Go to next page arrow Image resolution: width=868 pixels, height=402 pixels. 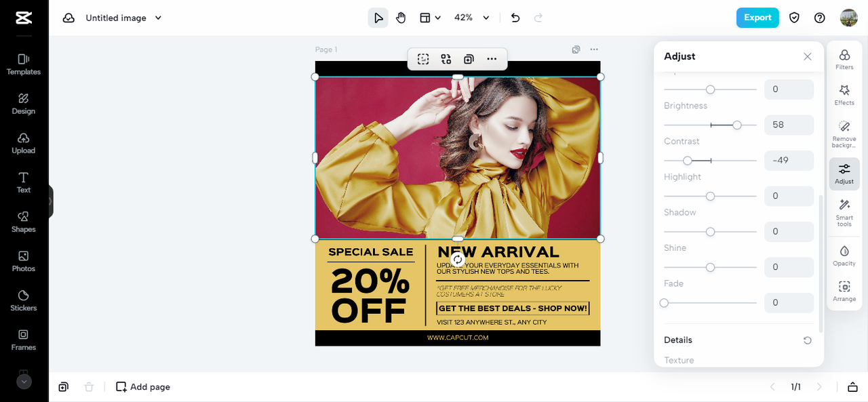point(819,387)
